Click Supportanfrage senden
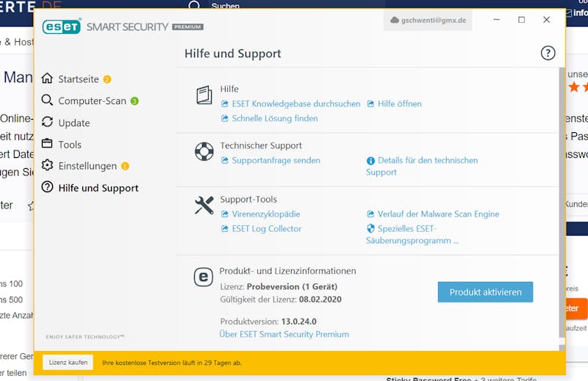588x381 pixels. [276, 160]
